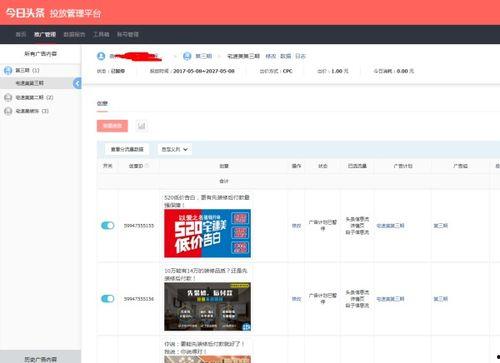Click the 开关 column header
Image resolution: width=500 pixels, height=363 pixels.
[x=107, y=166]
